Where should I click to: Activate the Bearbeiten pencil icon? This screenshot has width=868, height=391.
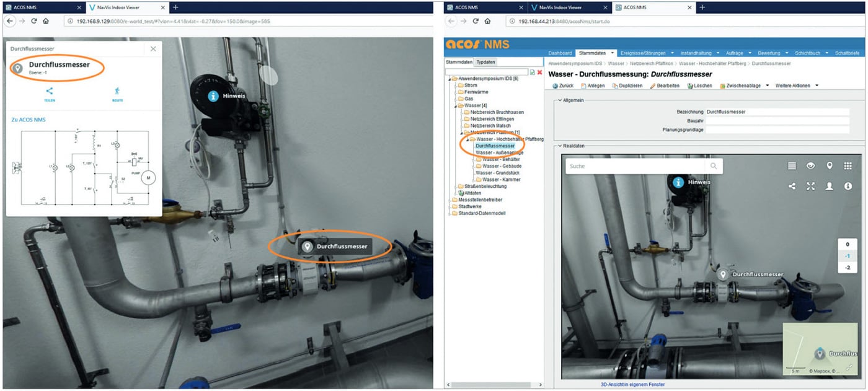click(x=653, y=85)
